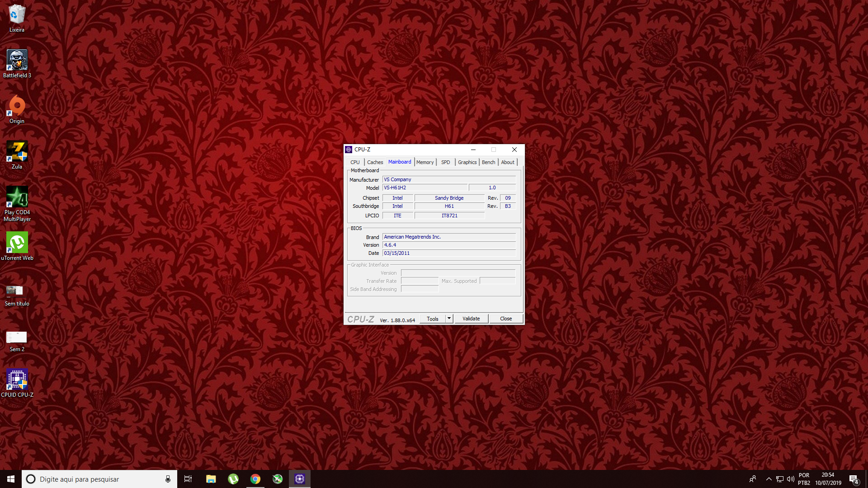Switch to the Caches tab
This screenshot has width=868, height=488.
tap(375, 162)
